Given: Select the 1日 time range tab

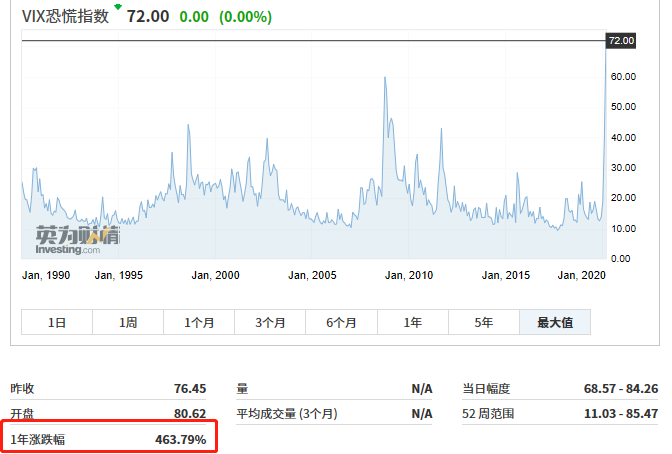Looking at the screenshot, I should pos(57,322).
